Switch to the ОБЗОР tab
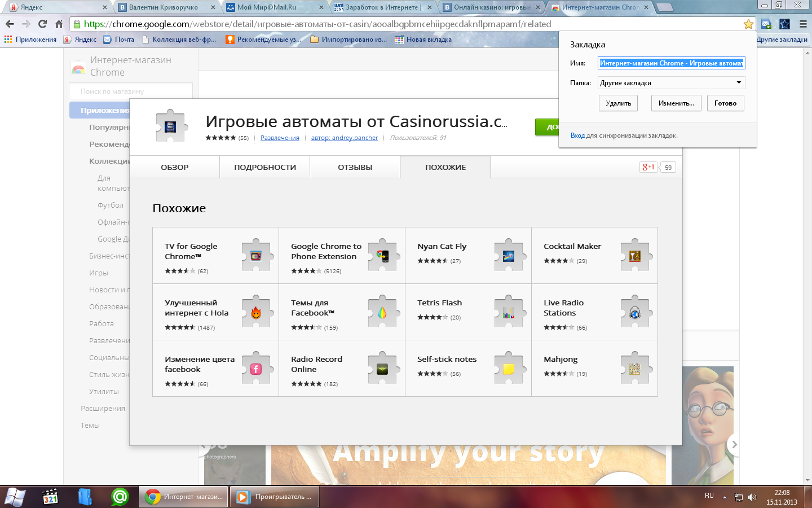812x508 pixels. point(175,167)
